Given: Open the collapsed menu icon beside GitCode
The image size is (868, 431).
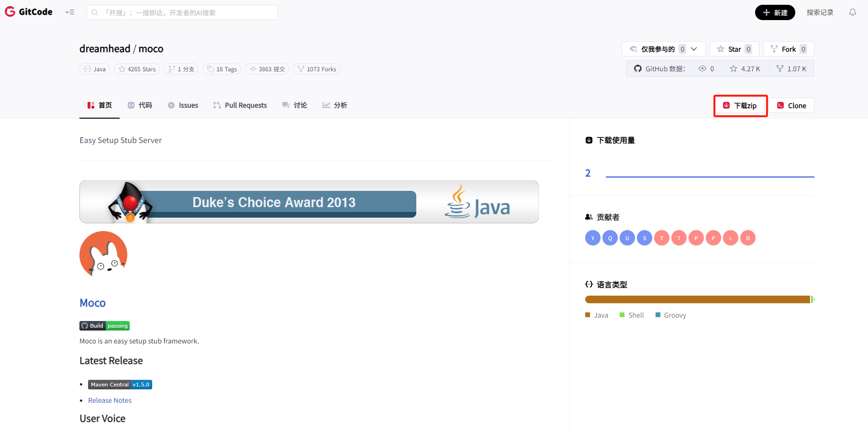Looking at the screenshot, I should pos(70,12).
